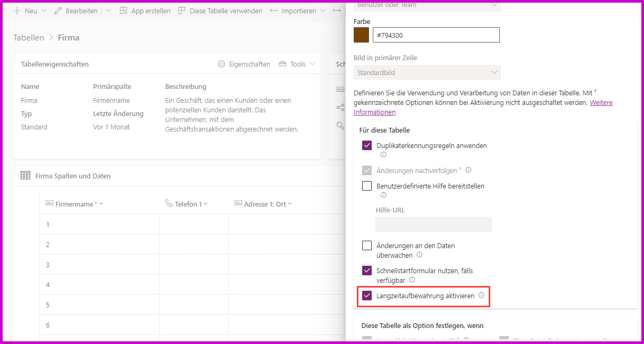Click the table grid icon beside Firma Spalten und Daten
Image resolution: width=644 pixels, height=344 pixels.
pyautogui.click(x=25, y=176)
